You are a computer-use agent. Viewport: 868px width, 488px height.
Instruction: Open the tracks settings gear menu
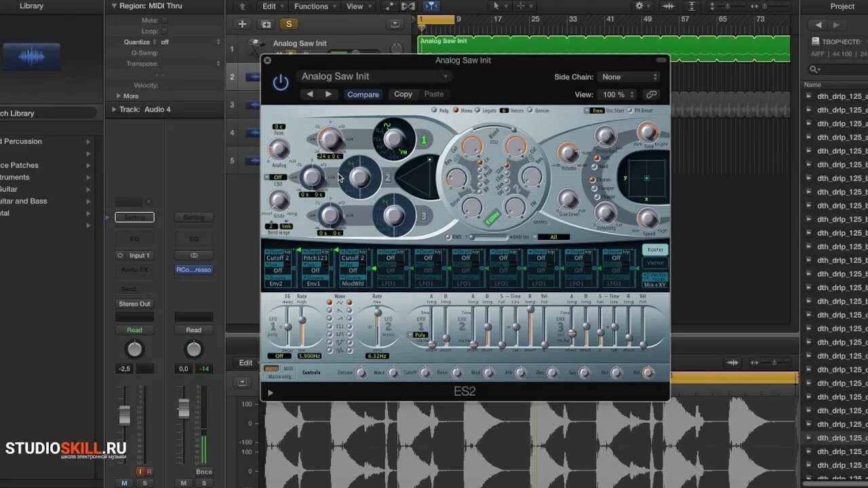pyautogui.click(x=643, y=6)
